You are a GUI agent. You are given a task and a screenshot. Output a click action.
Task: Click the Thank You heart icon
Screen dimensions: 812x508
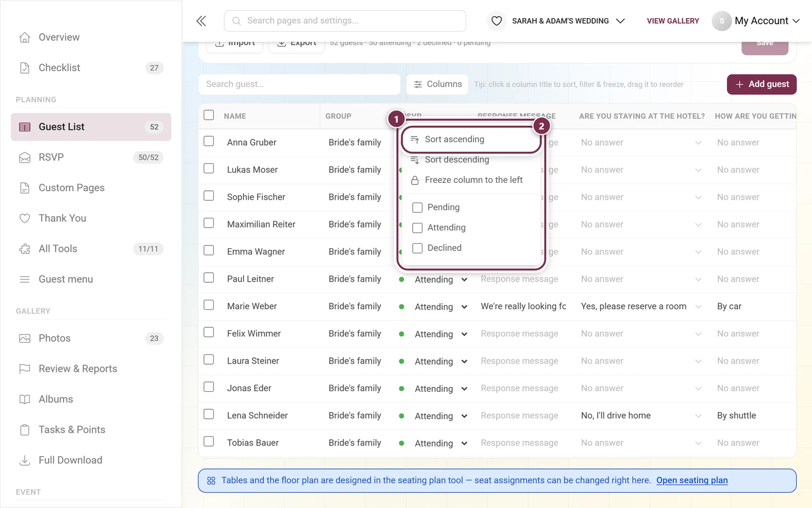(25, 218)
